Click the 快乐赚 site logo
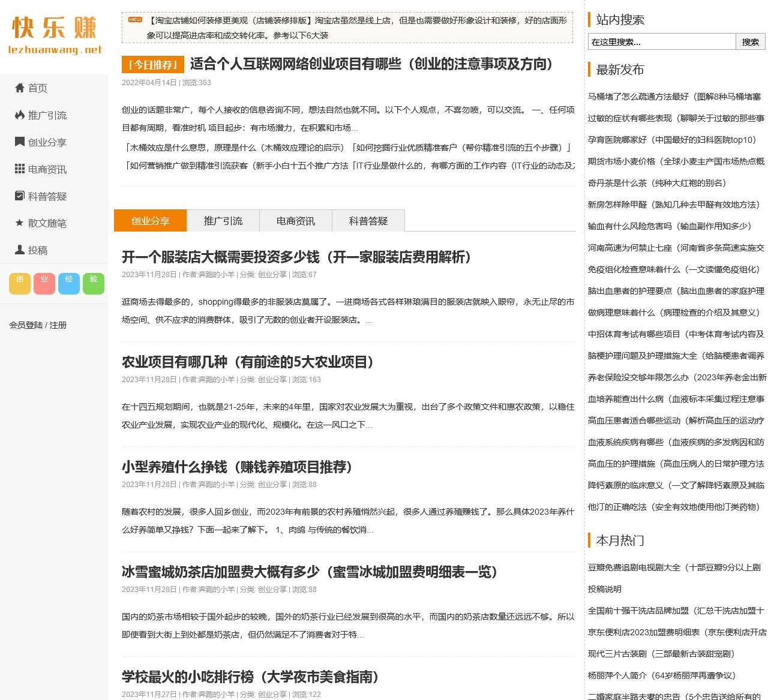 click(x=54, y=36)
